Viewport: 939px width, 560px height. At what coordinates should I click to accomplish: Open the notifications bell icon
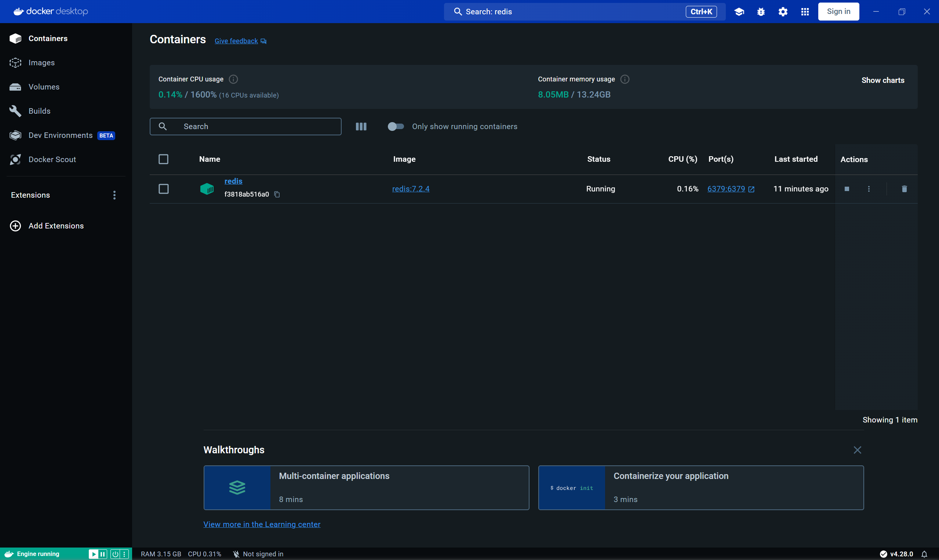(924, 554)
